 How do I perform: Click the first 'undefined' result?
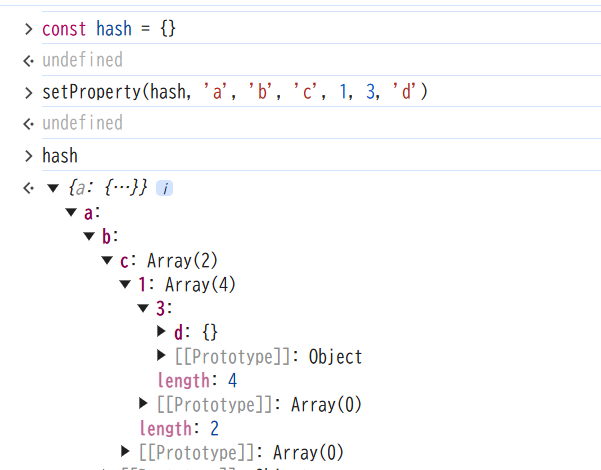tap(82, 60)
